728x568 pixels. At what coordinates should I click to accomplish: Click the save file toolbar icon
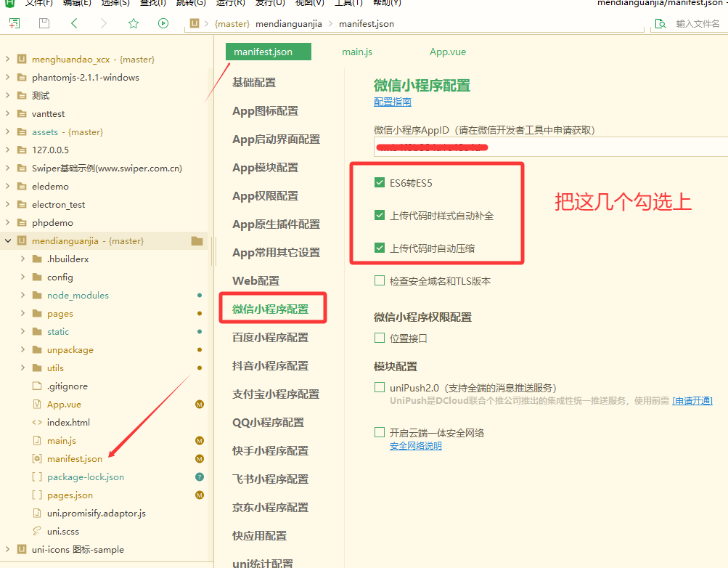click(x=44, y=23)
